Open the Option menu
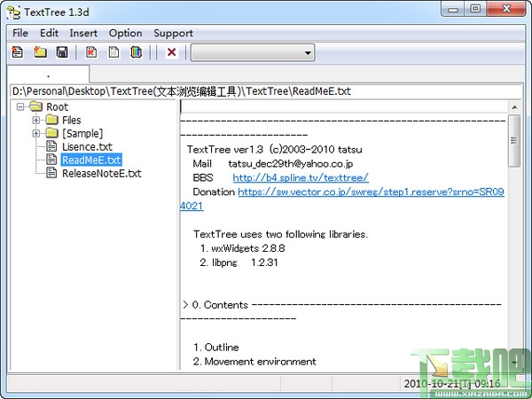532x399 pixels. tap(126, 33)
